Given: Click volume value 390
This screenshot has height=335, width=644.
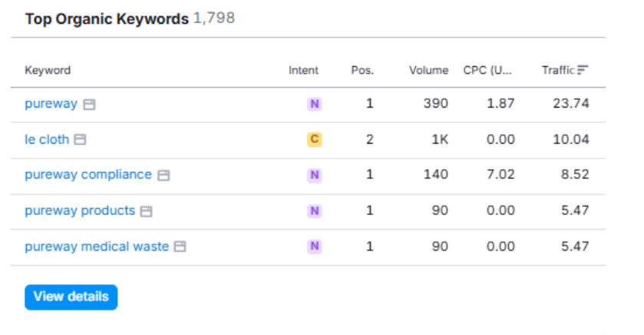Looking at the screenshot, I should tap(436, 104).
